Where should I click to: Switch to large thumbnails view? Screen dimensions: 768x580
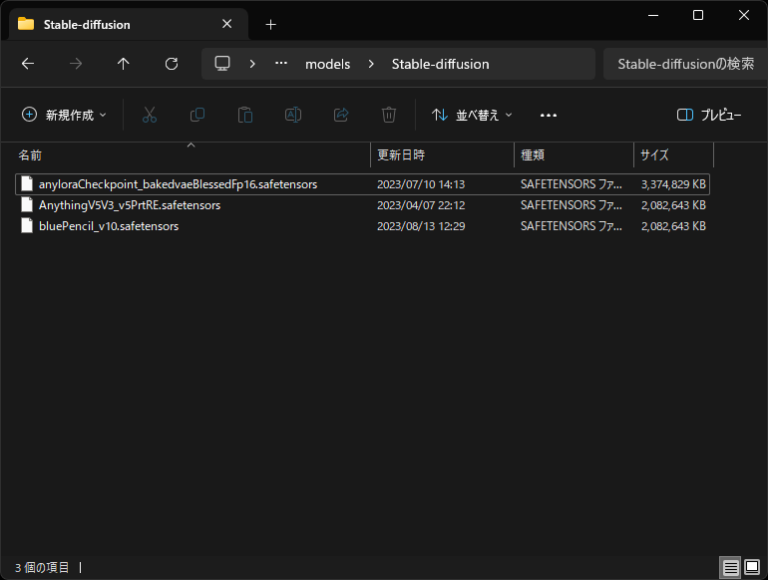752,567
